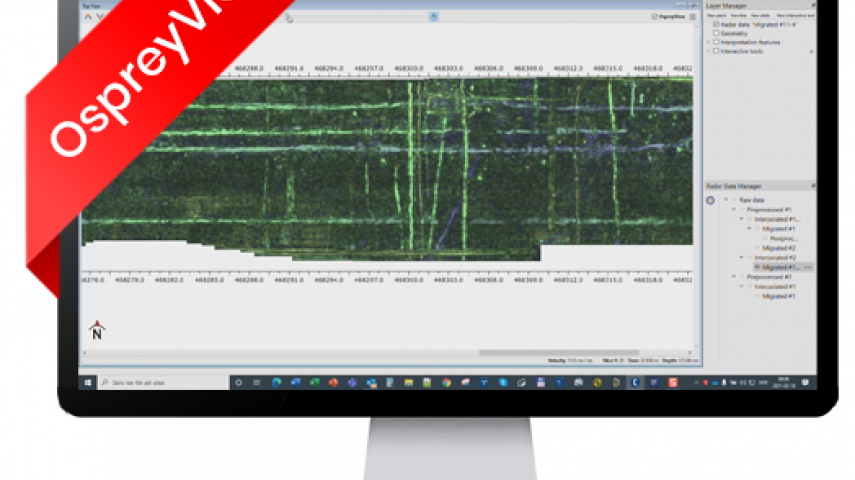Click the Layer Manager panel title
Viewport: 855px width, 480px height.
point(726,5)
